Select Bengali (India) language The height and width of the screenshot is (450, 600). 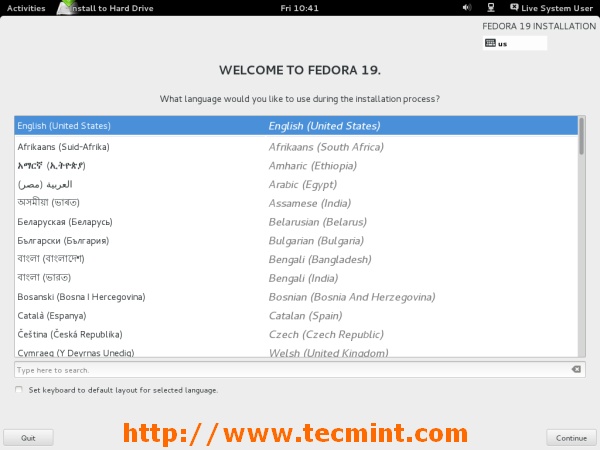pos(296,278)
